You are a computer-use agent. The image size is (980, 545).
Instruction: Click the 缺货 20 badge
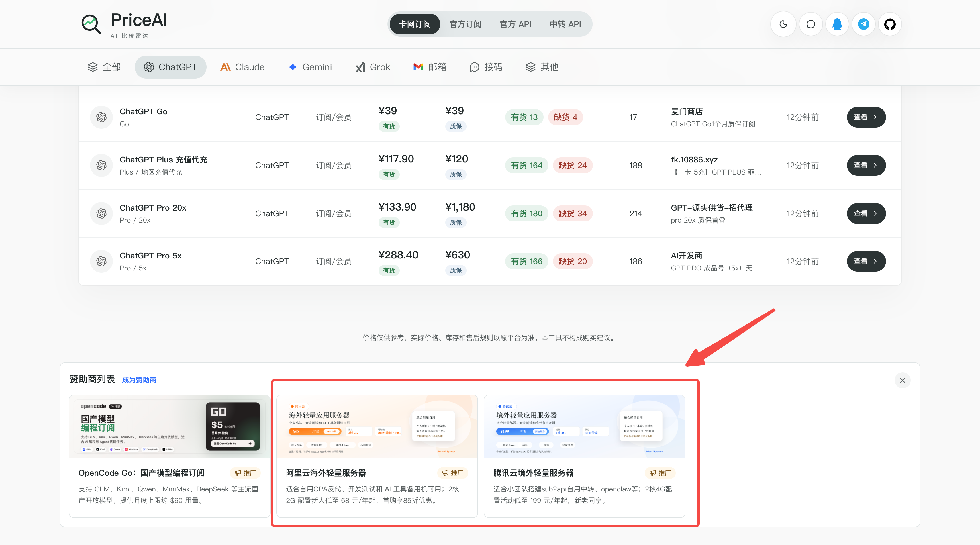point(573,261)
